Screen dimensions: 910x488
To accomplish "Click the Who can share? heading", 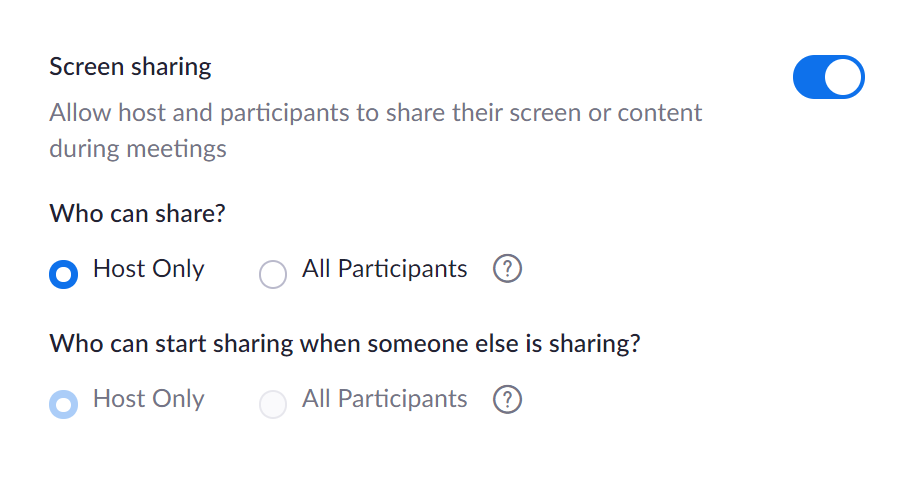I will [138, 214].
